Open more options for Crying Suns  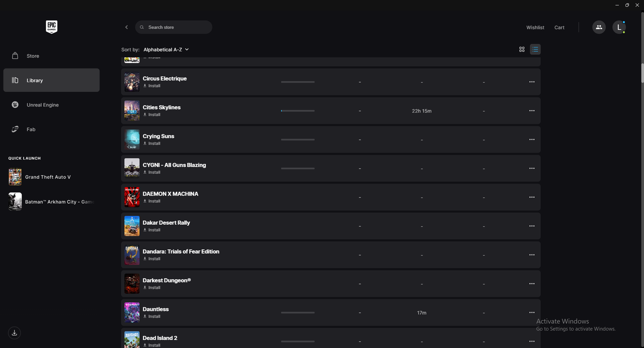tap(532, 140)
